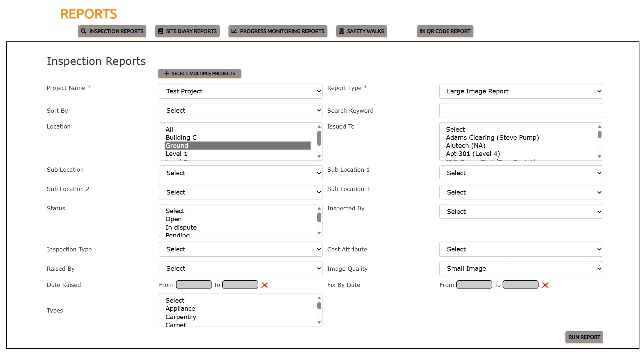This screenshot has width=644, height=355.
Task: Clear the Date Raised range with red X
Action: tap(265, 285)
